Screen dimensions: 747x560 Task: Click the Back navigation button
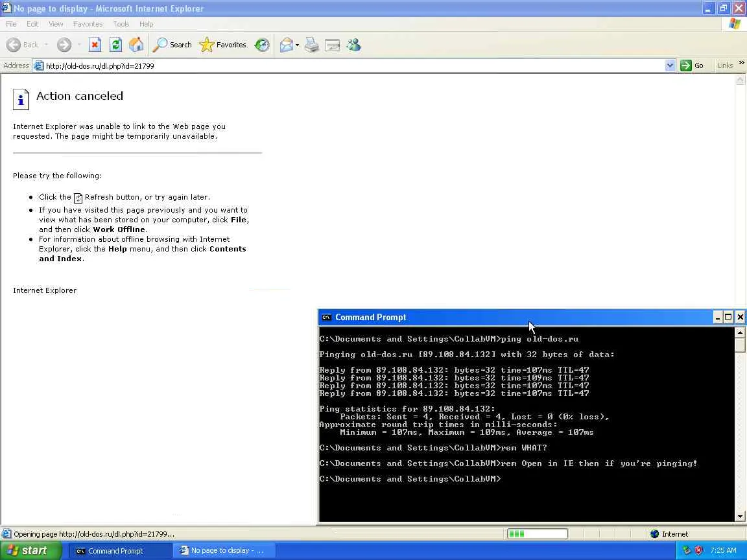(22, 45)
